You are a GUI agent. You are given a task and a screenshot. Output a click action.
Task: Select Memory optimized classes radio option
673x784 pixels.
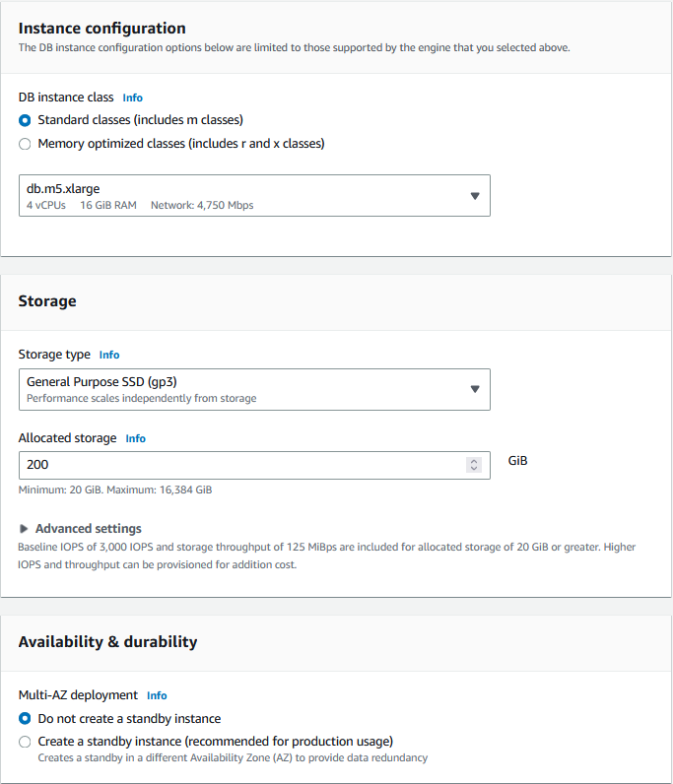[25, 144]
